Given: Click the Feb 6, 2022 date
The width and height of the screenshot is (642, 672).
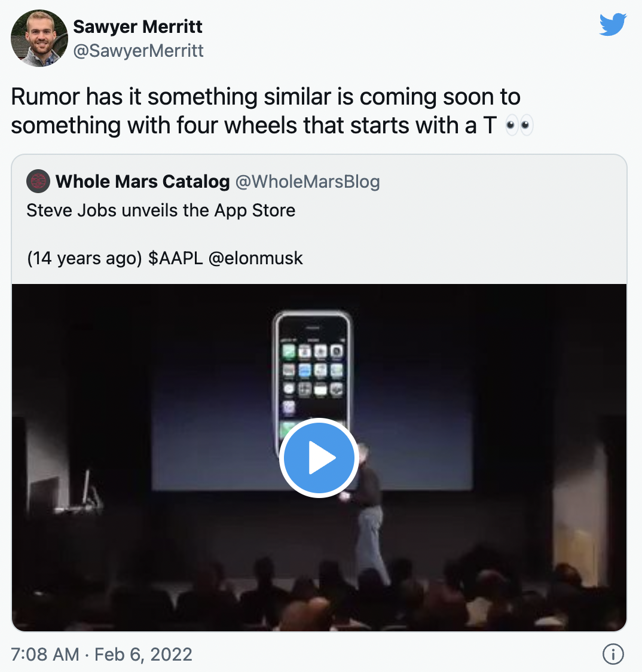Looking at the screenshot, I should [x=143, y=654].
